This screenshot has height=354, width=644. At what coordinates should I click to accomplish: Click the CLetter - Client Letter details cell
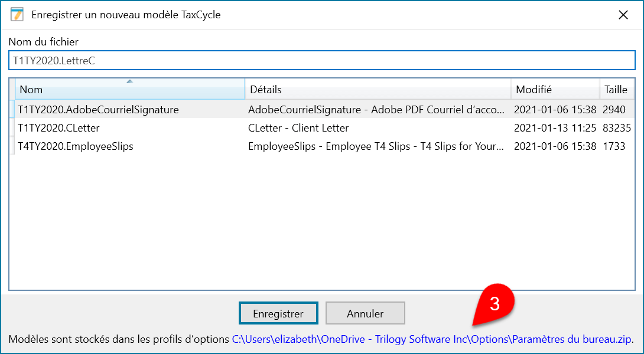298,128
